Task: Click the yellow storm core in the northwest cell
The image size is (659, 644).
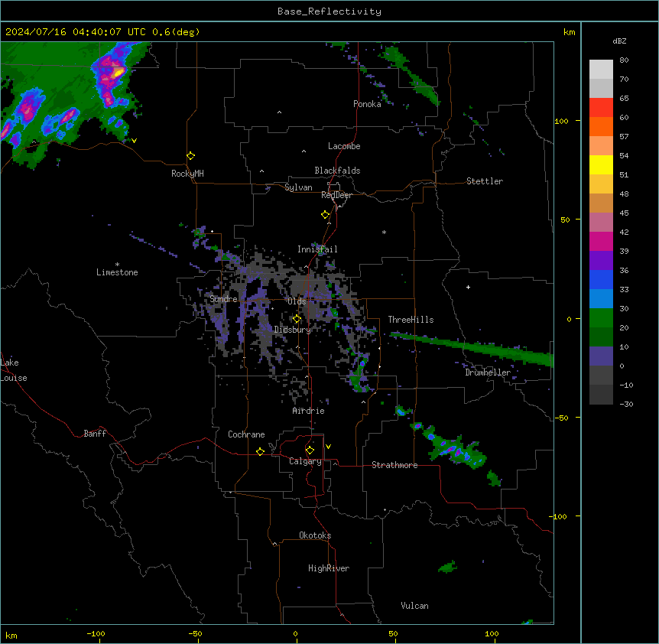Action: (118, 73)
